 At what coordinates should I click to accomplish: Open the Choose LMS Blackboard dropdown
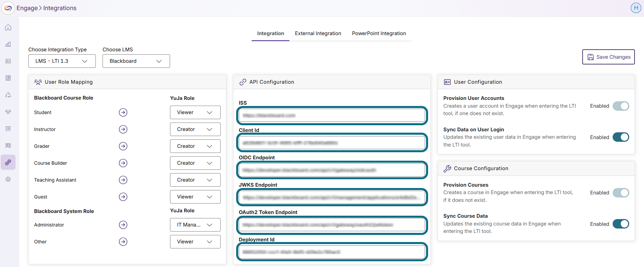pos(136,61)
